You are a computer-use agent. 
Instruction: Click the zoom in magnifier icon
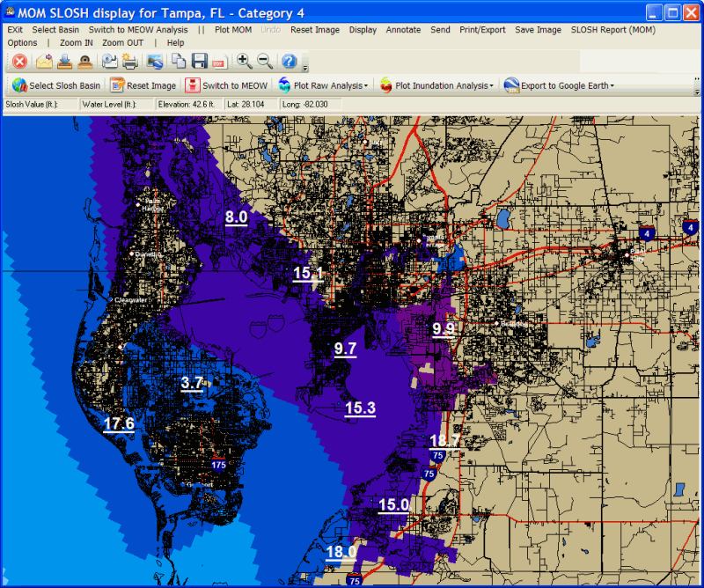pos(245,62)
